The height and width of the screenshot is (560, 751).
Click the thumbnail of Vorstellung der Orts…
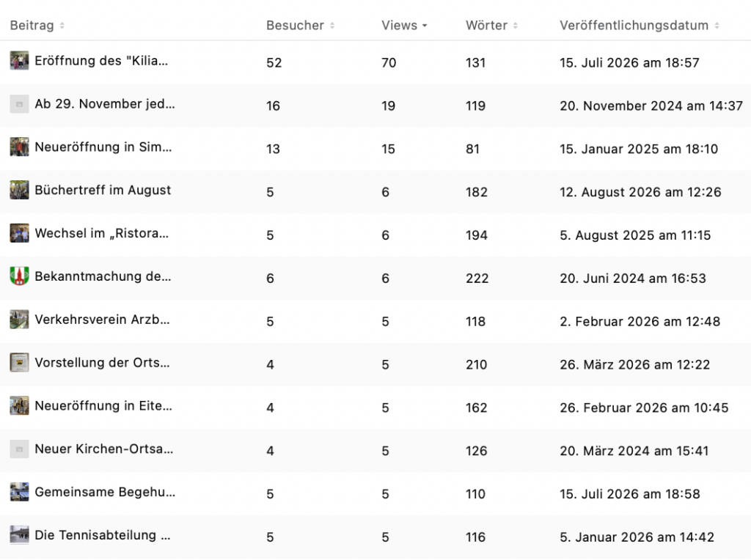(x=19, y=363)
